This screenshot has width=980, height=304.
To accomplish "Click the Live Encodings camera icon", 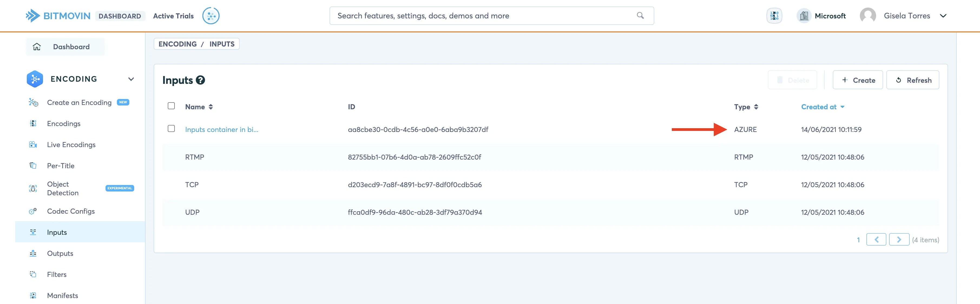I will click(33, 145).
